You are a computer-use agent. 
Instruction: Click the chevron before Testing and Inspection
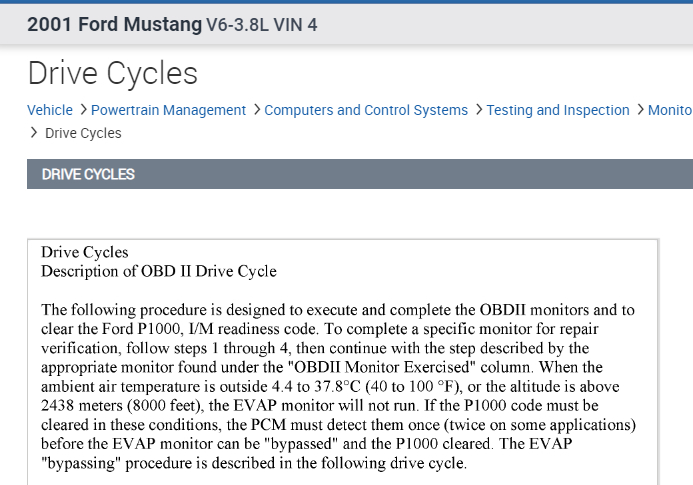pyautogui.click(x=479, y=110)
